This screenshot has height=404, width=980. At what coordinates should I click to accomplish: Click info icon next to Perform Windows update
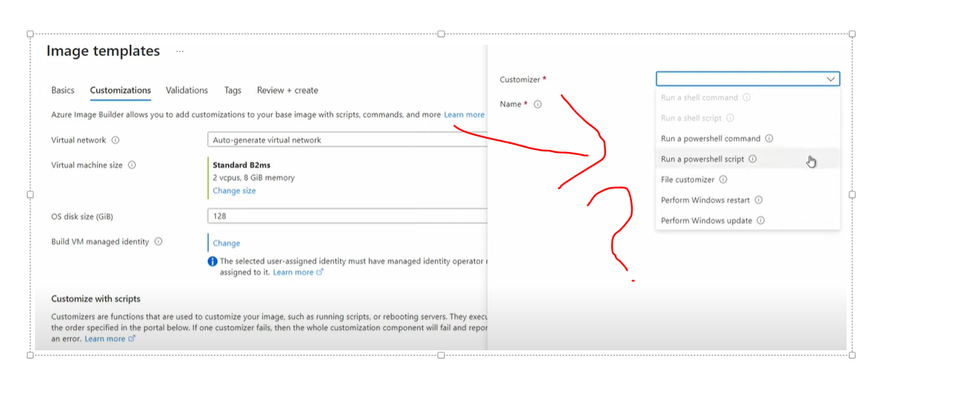[x=760, y=221]
